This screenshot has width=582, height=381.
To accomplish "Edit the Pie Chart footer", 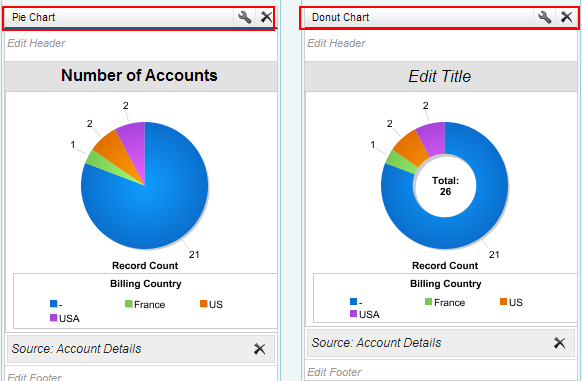I will coord(34,377).
